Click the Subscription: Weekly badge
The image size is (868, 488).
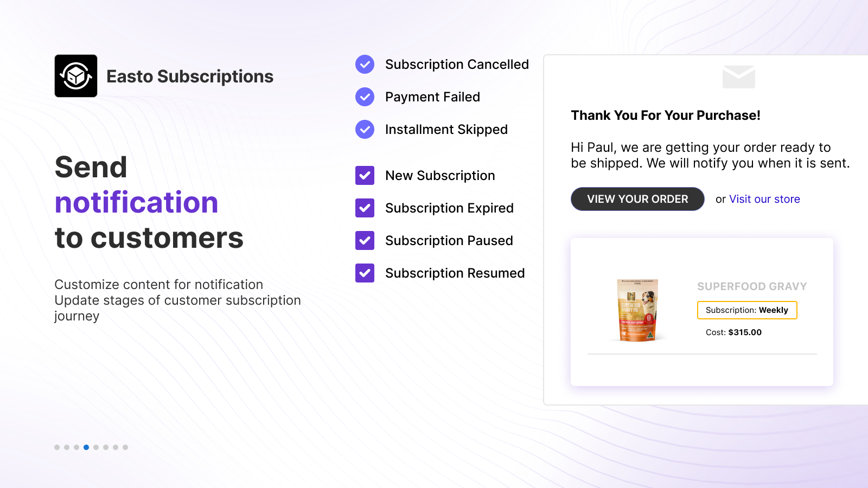(x=747, y=310)
